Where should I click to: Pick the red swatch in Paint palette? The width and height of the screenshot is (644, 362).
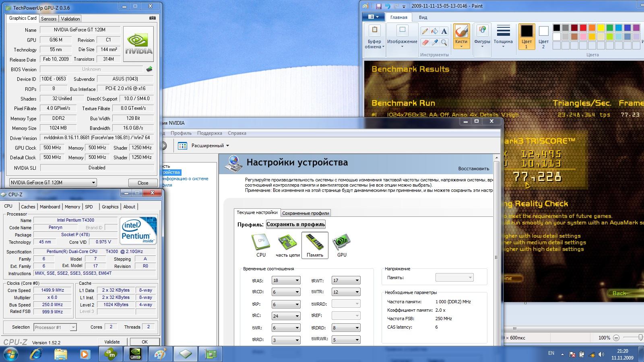(583, 28)
